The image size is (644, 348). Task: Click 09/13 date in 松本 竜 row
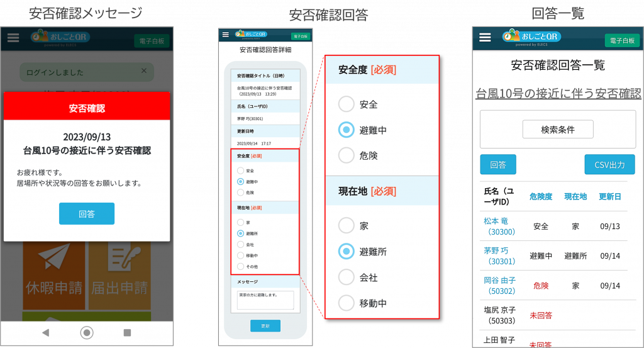coord(610,227)
